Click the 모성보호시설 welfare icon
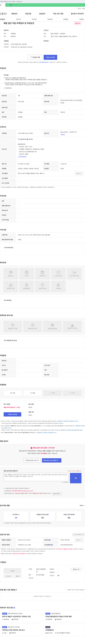This screenshot has height=644, width=85. [x=42, y=286]
